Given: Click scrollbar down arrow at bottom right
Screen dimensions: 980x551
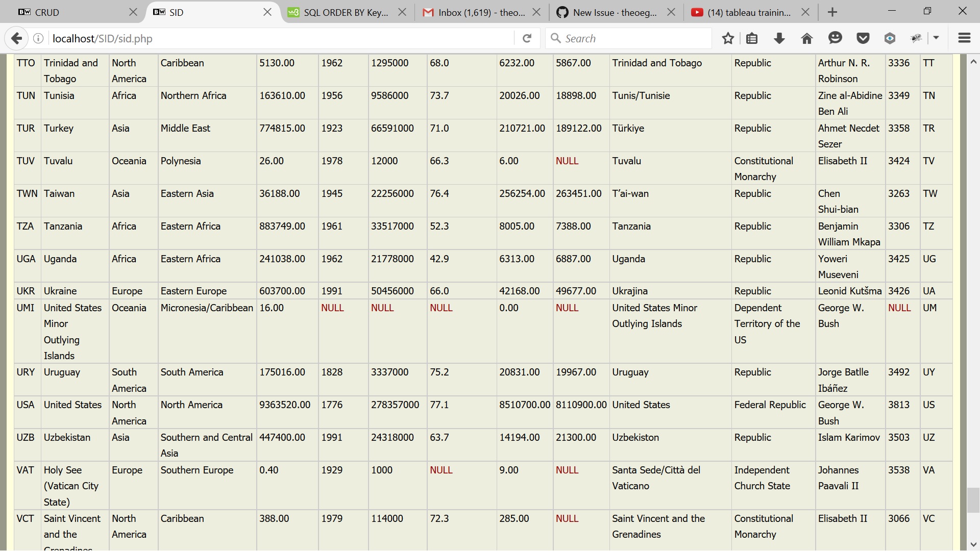Looking at the screenshot, I should point(973,544).
